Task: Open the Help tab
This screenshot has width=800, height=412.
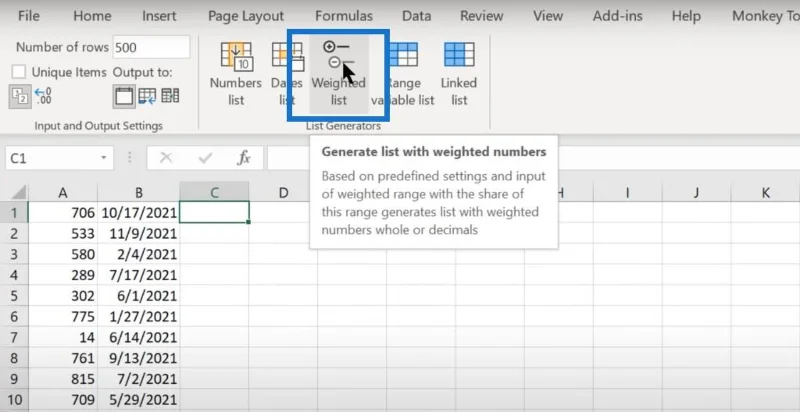Action: point(686,16)
